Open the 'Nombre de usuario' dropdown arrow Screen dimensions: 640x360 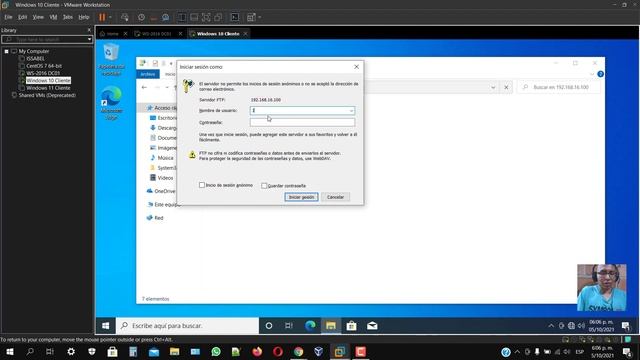point(351,111)
